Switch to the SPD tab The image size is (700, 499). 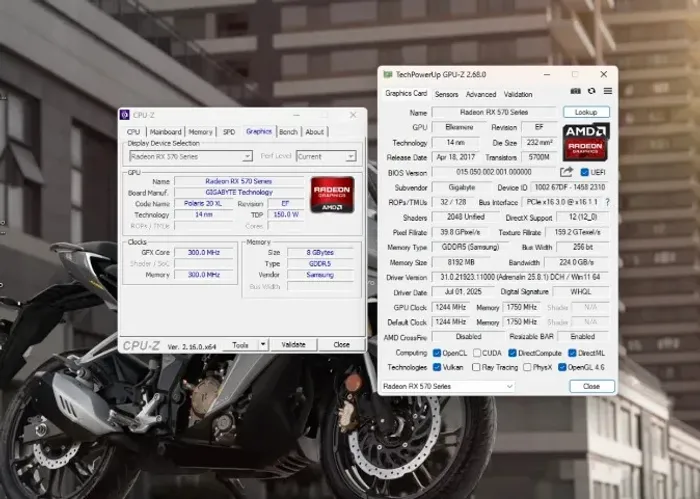pos(229,132)
